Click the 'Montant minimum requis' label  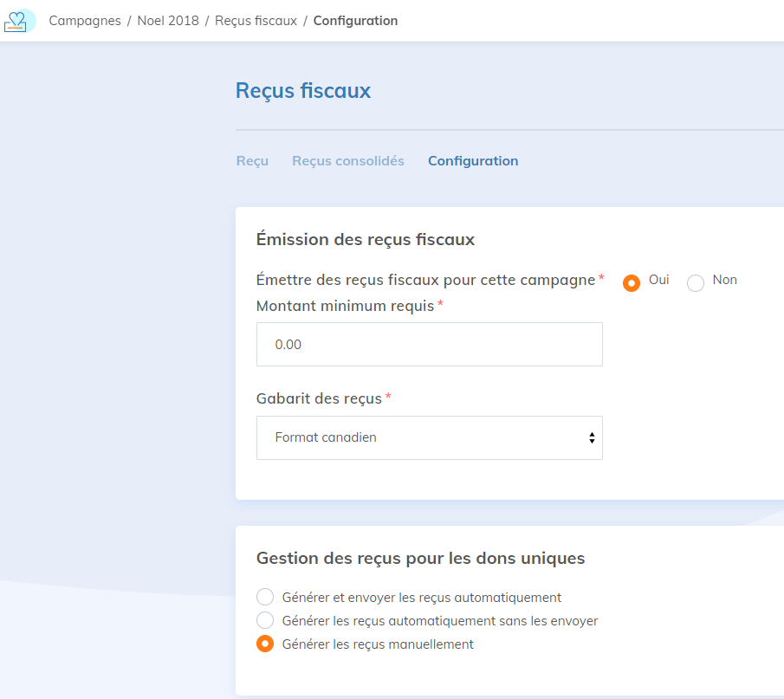coord(345,306)
